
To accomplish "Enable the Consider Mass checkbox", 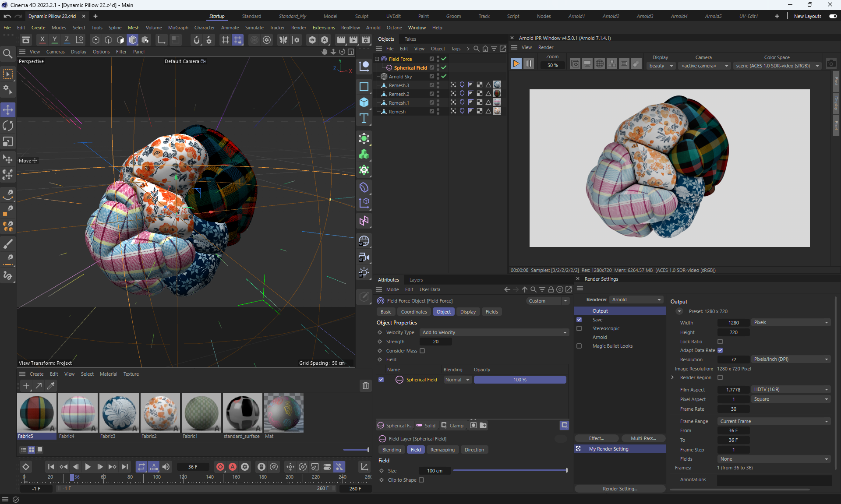I will (x=422, y=351).
